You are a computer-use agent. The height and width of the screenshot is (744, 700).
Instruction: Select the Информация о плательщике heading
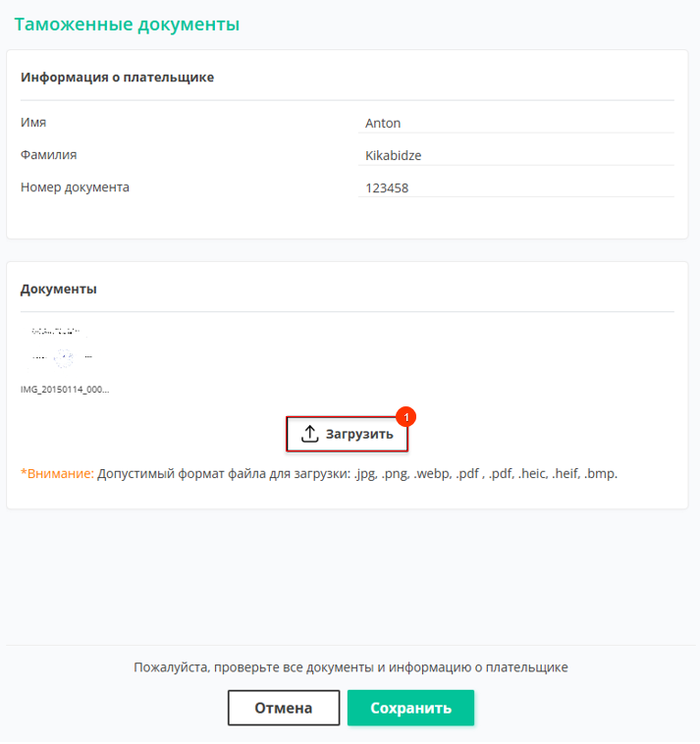click(x=117, y=78)
